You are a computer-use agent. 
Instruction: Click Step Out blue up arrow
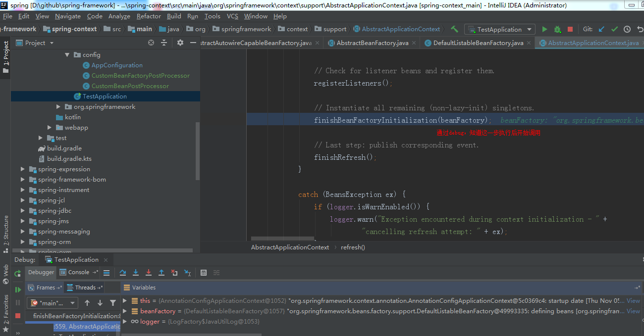pyautogui.click(x=161, y=273)
